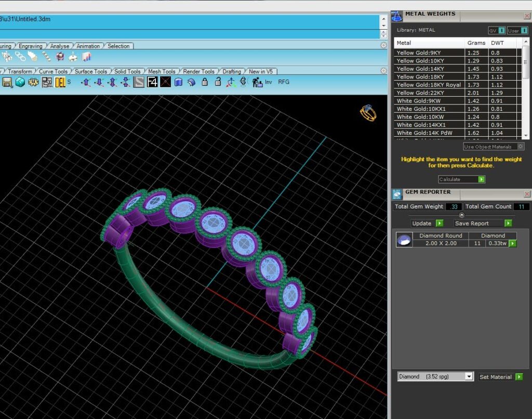Open the Animation tab

tap(88, 46)
